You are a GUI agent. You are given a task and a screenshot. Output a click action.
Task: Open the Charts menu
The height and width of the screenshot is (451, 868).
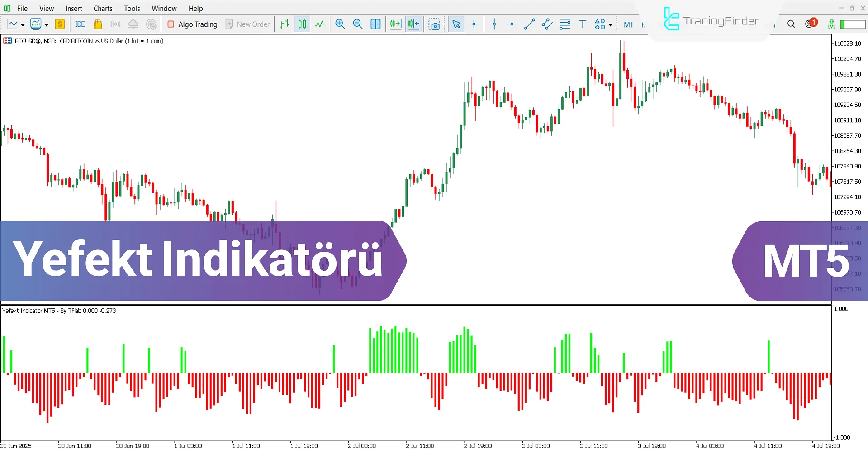103,8
